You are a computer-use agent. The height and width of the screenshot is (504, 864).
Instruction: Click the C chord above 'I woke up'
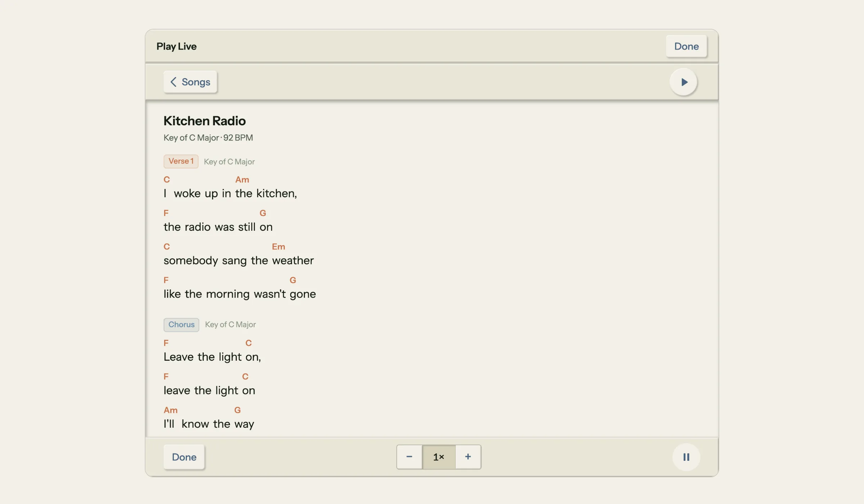167,180
